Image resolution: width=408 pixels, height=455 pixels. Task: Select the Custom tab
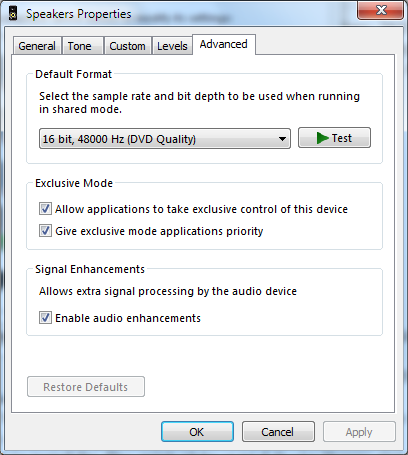point(128,46)
